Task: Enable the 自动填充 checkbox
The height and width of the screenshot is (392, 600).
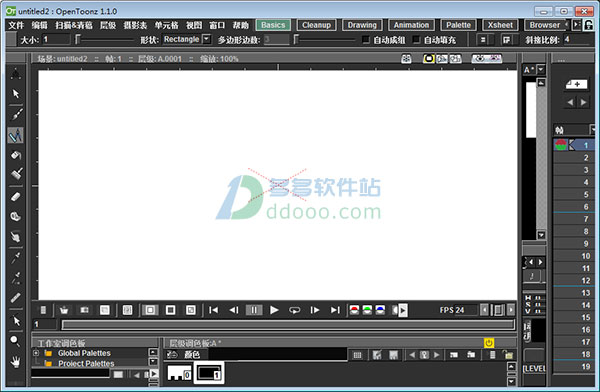Action: click(416, 39)
